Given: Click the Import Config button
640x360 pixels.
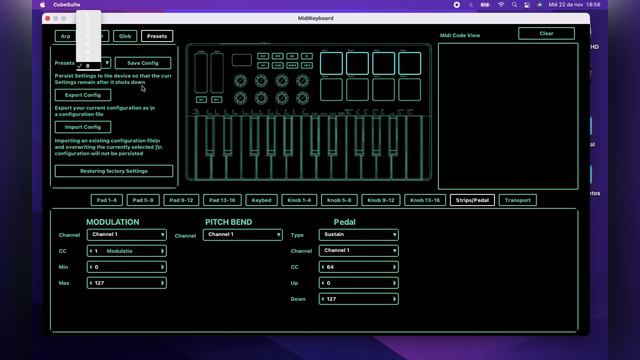Looking at the screenshot, I should [83, 127].
